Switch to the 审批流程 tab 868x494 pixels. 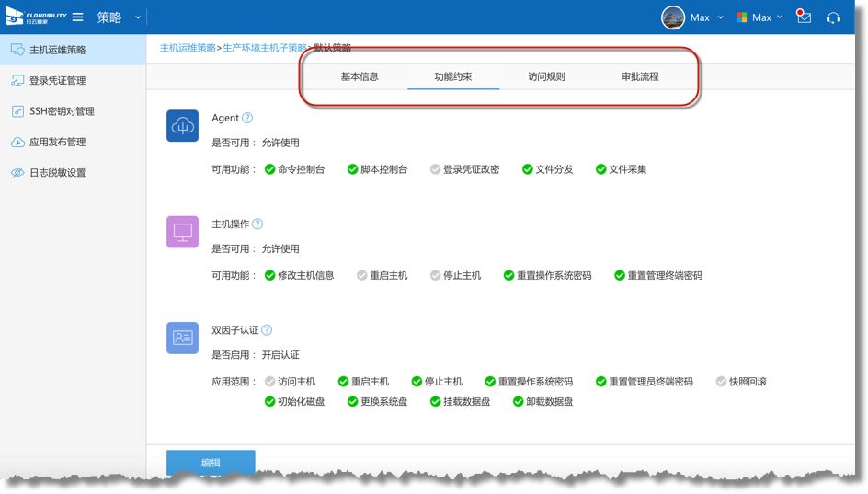640,76
